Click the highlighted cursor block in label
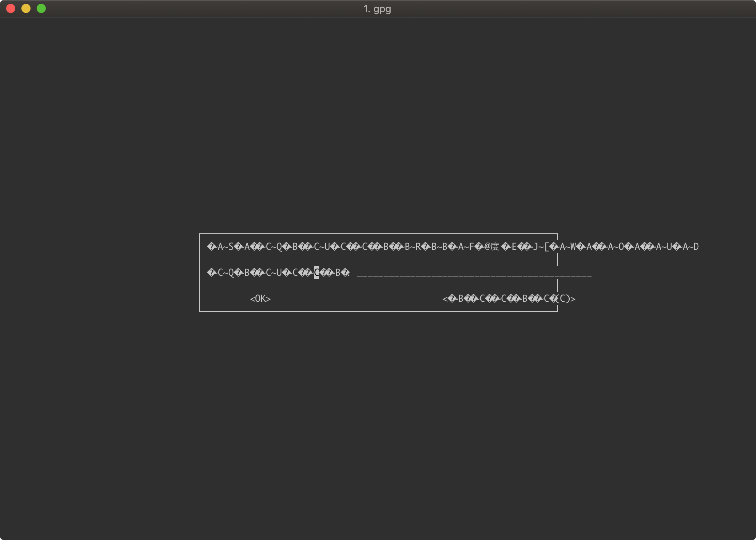756x540 pixels. point(316,272)
